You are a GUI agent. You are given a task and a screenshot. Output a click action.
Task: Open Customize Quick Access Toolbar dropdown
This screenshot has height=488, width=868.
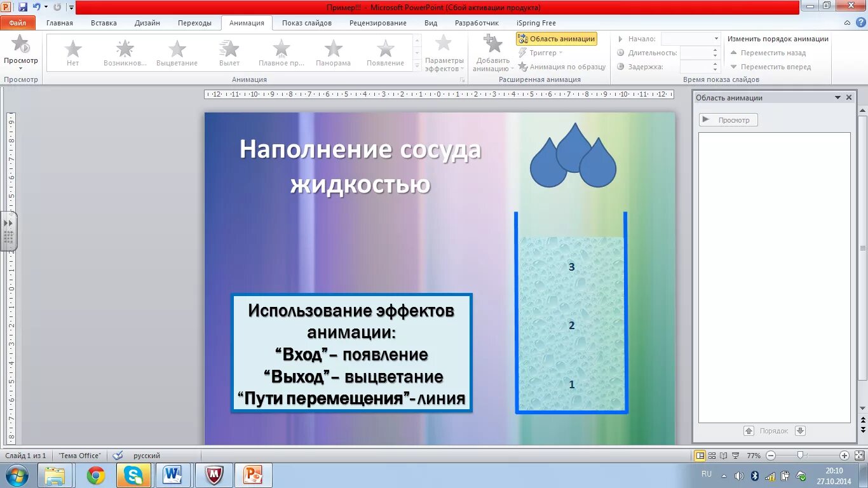coord(71,8)
